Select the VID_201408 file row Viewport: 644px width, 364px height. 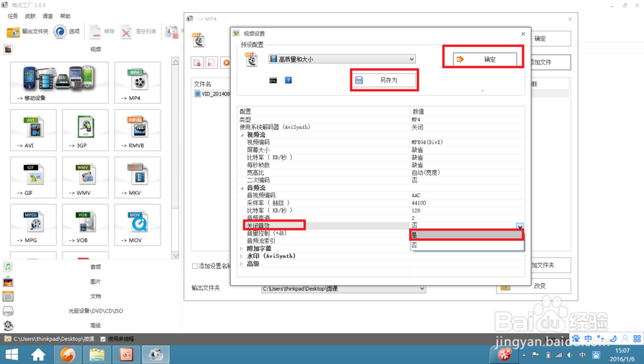click(x=212, y=93)
